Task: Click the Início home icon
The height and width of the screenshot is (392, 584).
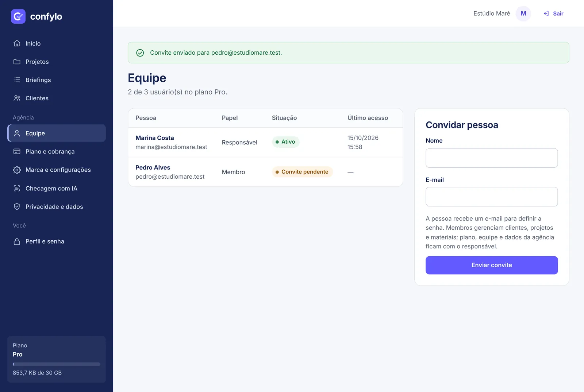Action: tap(17, 43)
